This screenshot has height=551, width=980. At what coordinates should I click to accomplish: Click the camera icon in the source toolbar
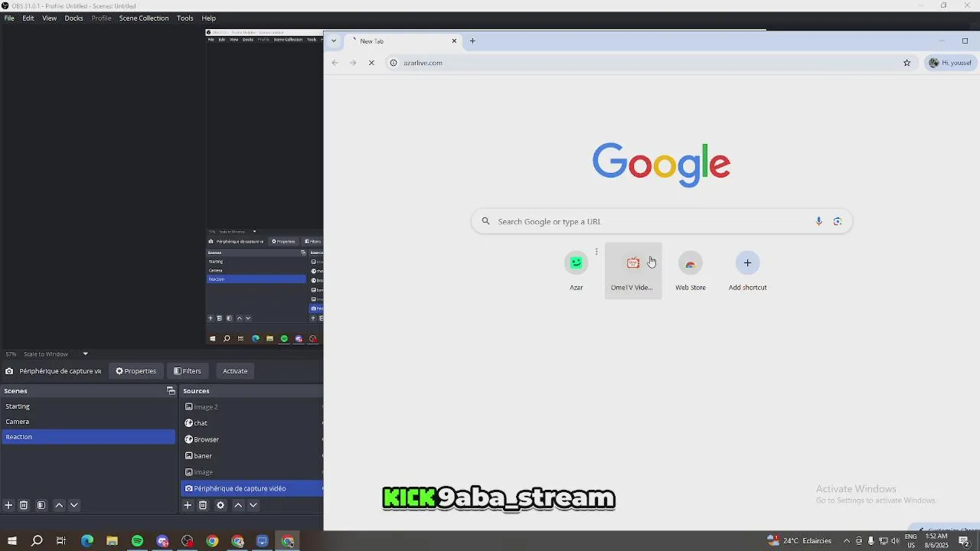[9, 371]
